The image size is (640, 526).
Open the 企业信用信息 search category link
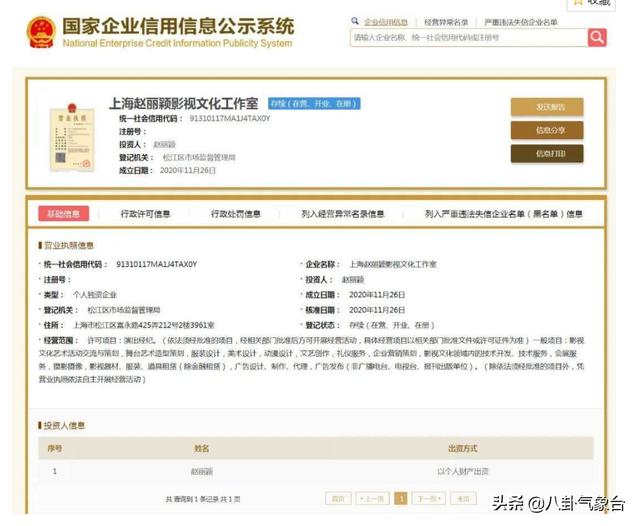(386, 22)
